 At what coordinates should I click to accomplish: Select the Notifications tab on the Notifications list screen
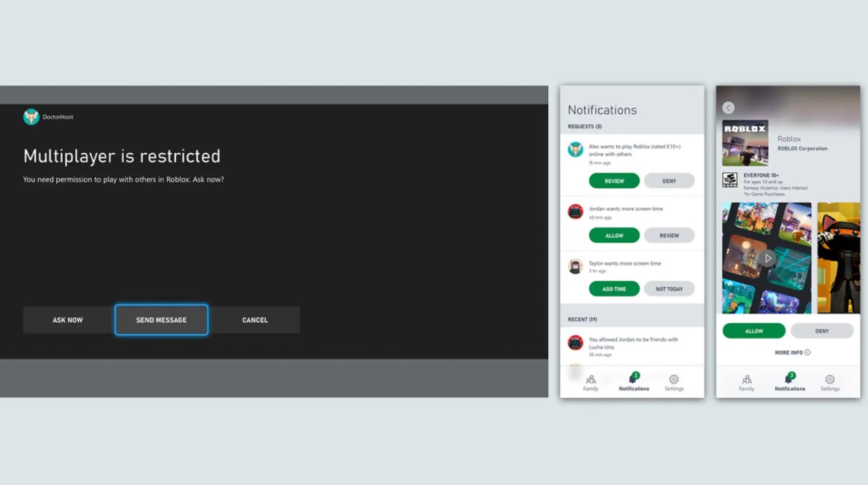[634, 382]
